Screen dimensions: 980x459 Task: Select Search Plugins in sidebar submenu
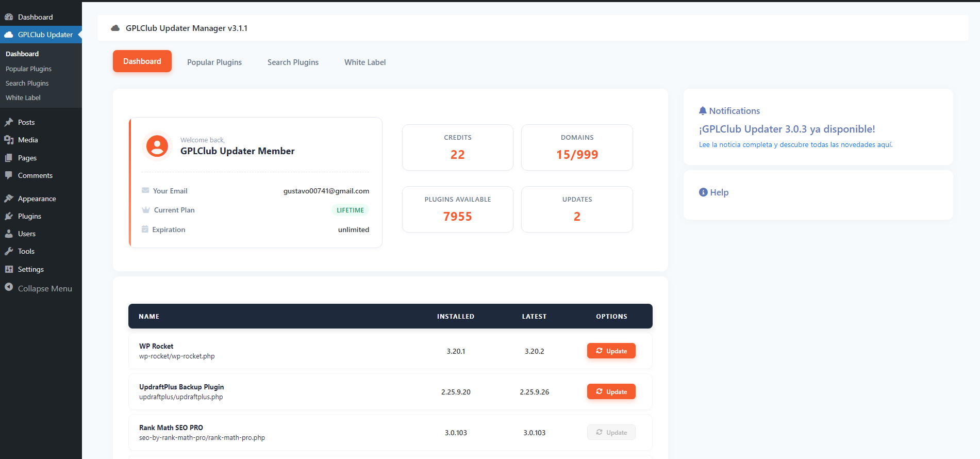point(27,83)
